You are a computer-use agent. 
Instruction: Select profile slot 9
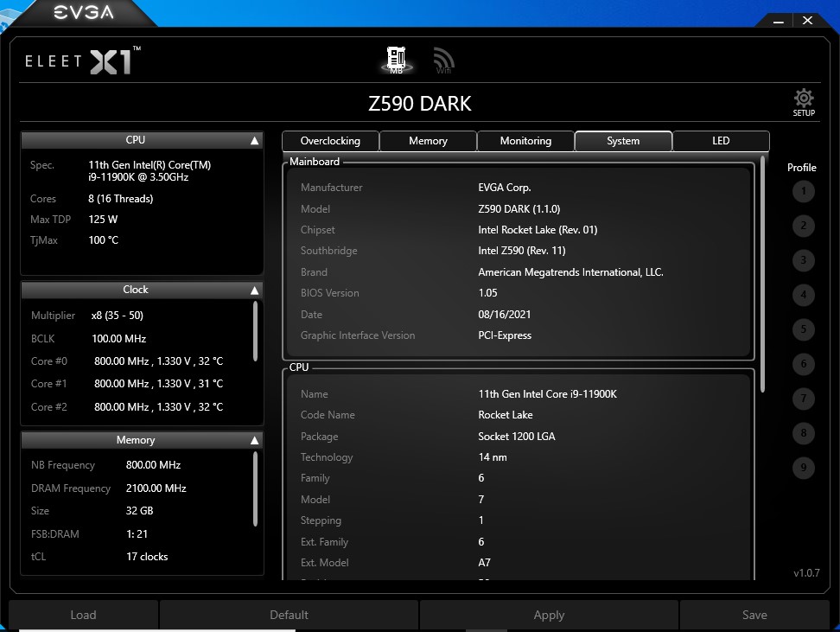click(803, 468)
